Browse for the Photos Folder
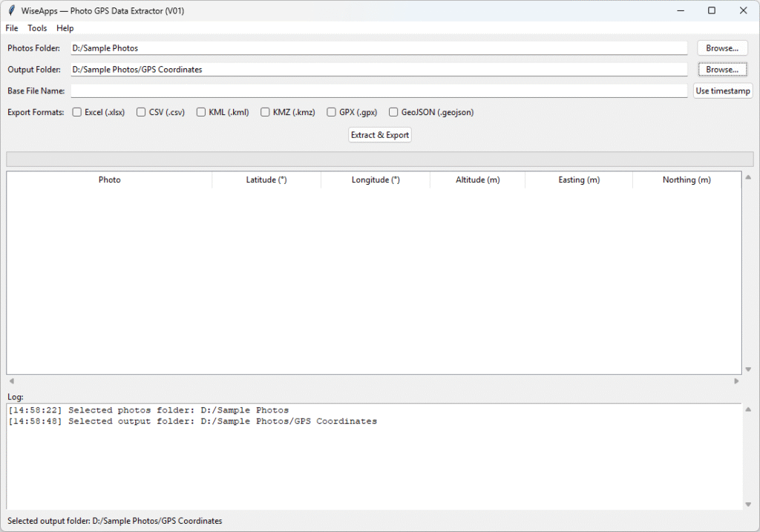This screenshot has width=760, height=532. click(722, 48)
